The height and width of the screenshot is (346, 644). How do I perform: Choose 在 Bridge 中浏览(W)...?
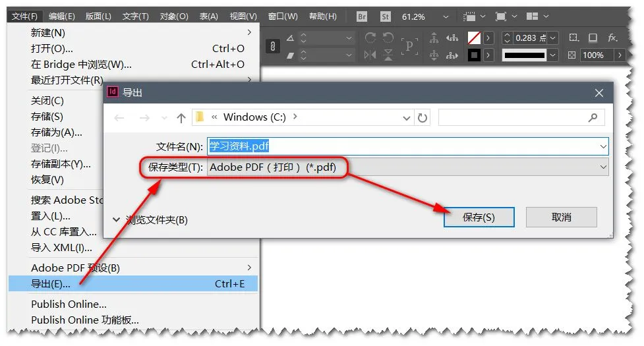click(x=132, y=65)
